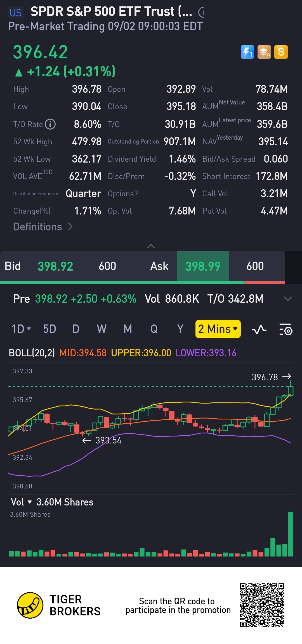302x644 pixels.
Task: Tap the Bid price 398.92
Action: [x=55, y=266]
